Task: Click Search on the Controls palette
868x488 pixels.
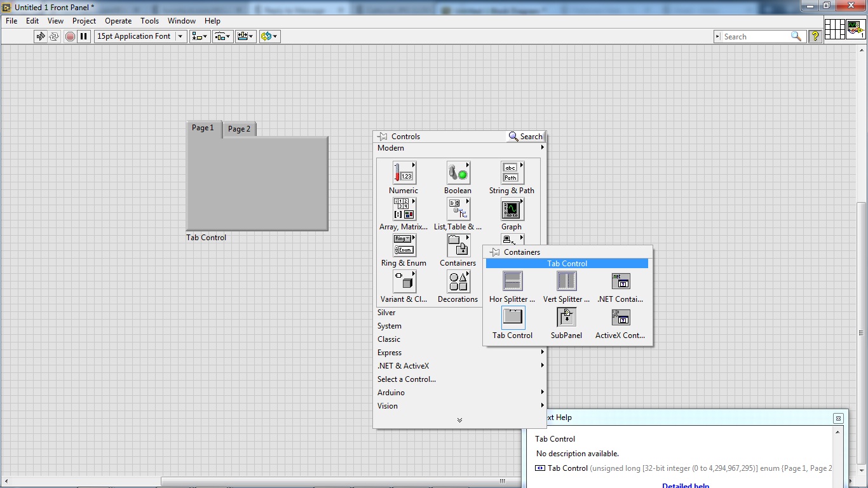Action: click(526, 137)
